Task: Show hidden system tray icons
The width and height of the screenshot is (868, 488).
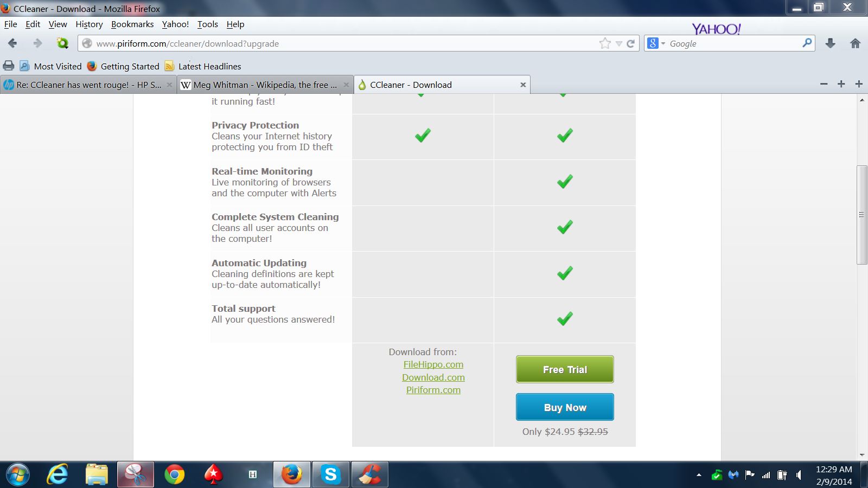Action: 699,476
